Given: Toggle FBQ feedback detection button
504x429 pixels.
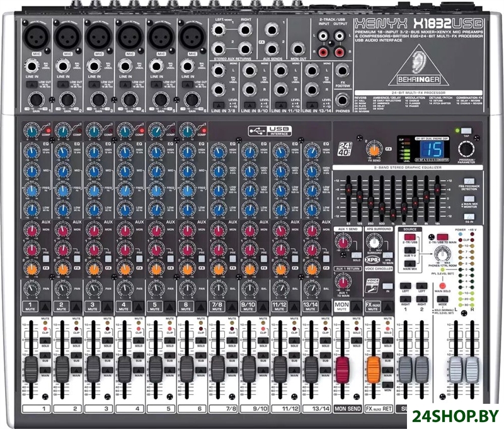Looking at the screenshot, I should point(469,181).
